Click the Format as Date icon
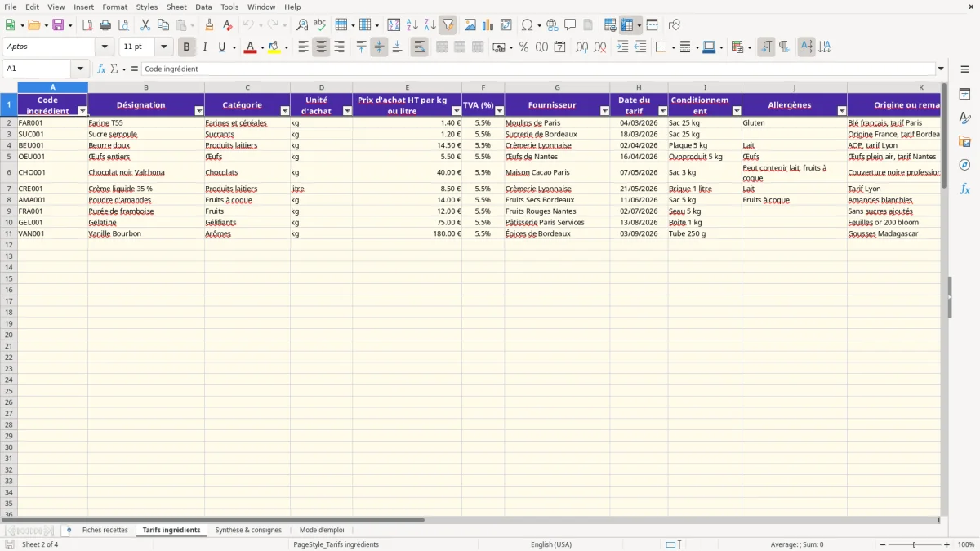Screen dimensions: 980x551 (560, 47)
